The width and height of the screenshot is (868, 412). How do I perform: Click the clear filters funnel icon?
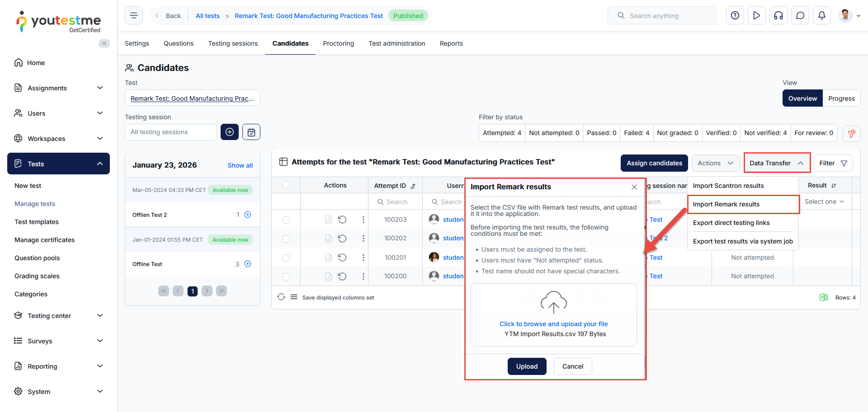851,133
